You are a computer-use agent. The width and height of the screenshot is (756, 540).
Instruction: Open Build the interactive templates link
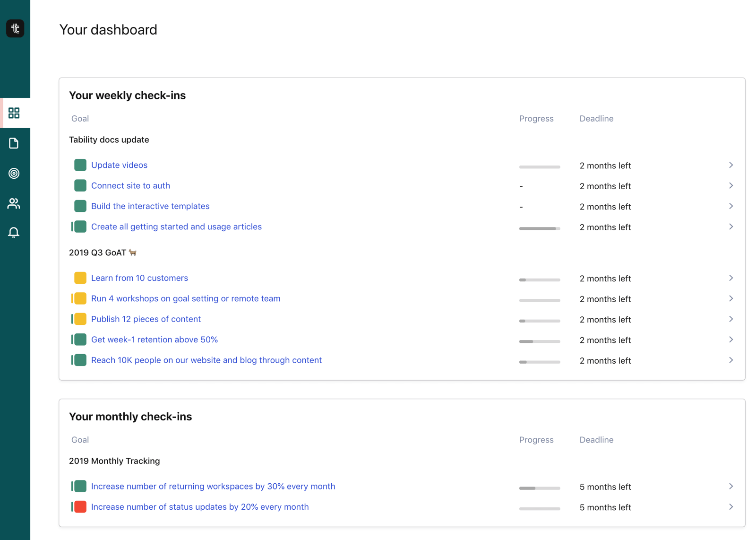150,206
